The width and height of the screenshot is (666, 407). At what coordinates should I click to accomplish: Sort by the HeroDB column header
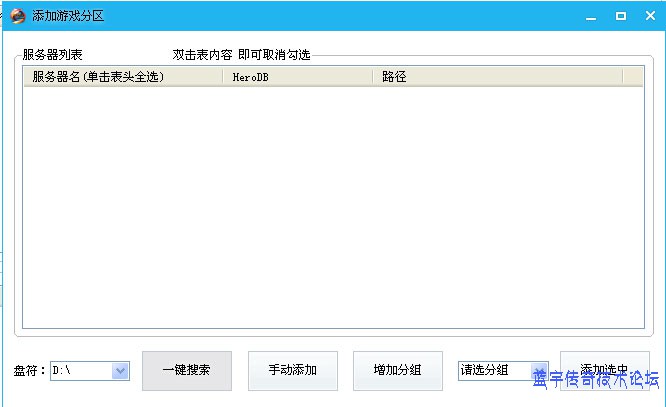297,76
